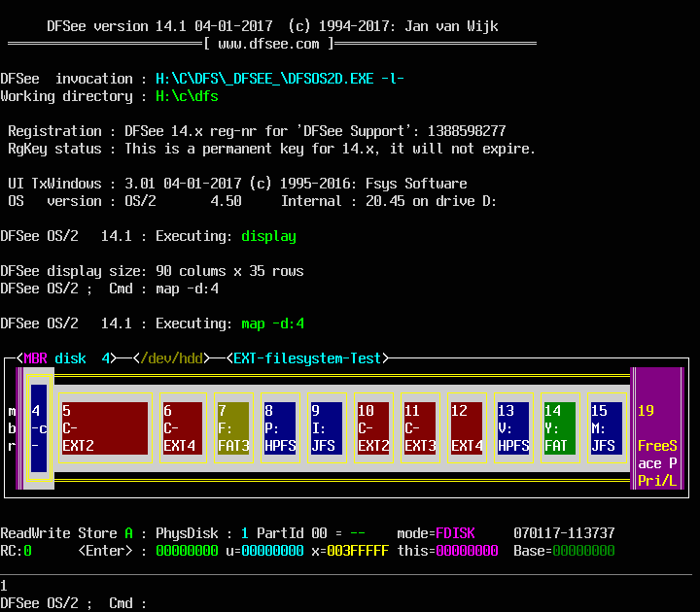The height and width of the screenshot is (612, 700).
Task: Click the www.dfsee.com header text
Action: (268, 44)
